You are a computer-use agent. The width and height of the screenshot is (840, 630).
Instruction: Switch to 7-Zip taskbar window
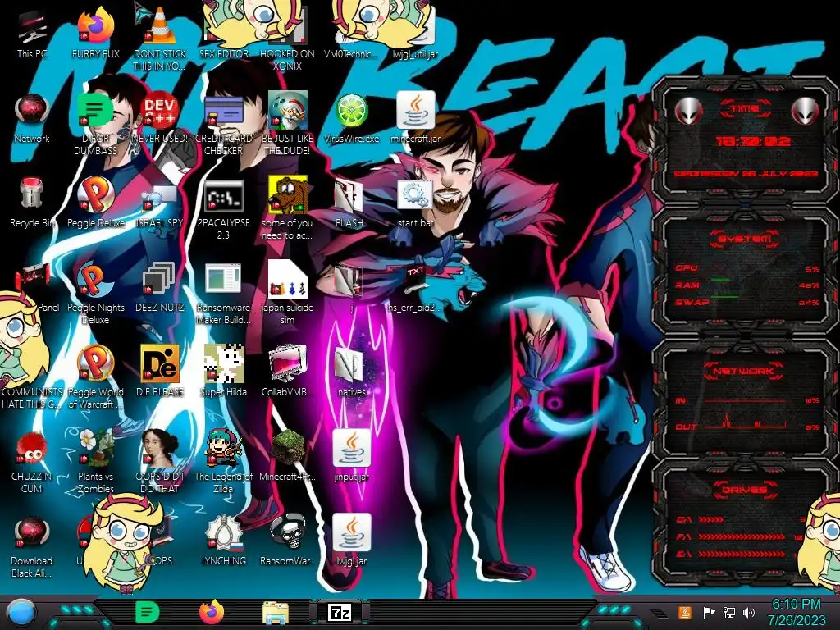coord(340,612)
